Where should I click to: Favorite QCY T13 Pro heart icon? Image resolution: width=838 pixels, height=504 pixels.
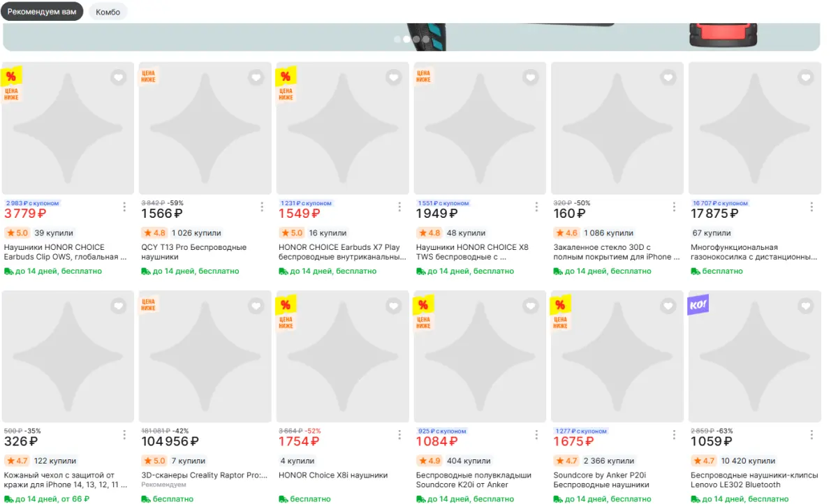point(256,77)
